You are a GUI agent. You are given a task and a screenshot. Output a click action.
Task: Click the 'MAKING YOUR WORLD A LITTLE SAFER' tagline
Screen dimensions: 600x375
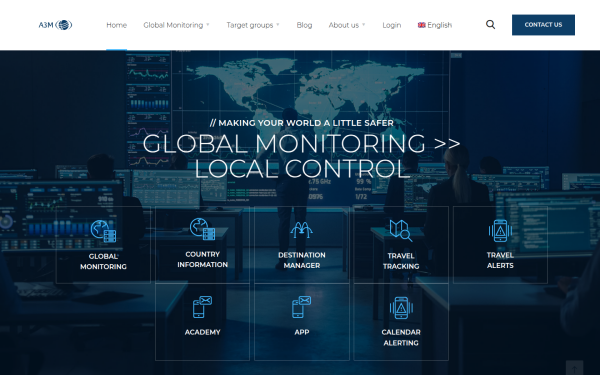coord(302,123)
